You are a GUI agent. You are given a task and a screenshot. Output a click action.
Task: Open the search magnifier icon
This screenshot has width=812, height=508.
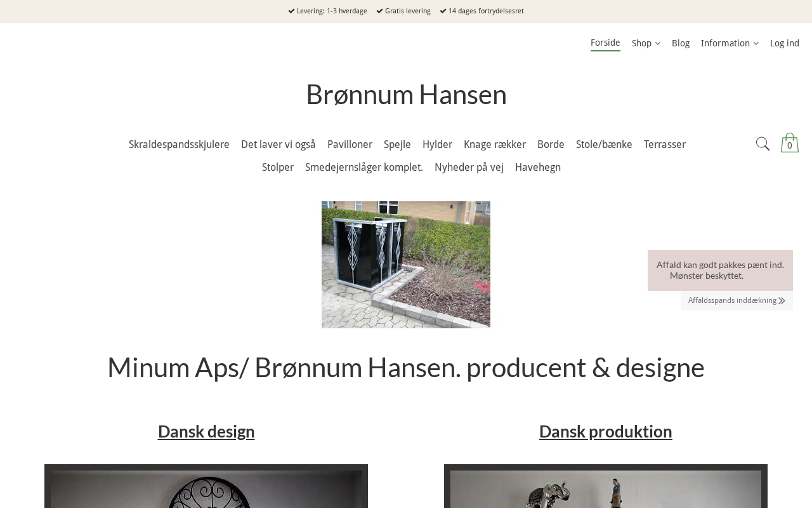point(763,144)
